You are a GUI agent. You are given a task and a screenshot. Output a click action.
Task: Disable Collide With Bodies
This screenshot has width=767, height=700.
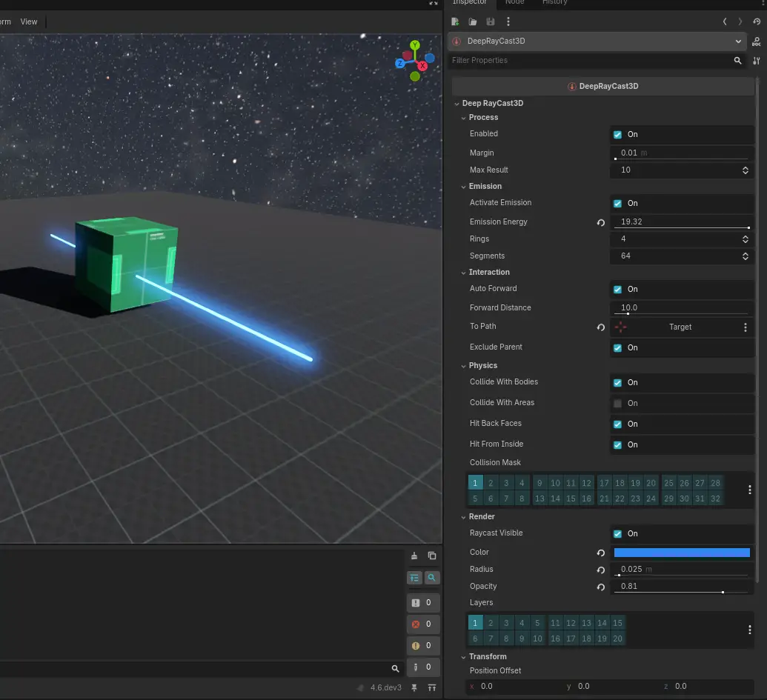617,382
